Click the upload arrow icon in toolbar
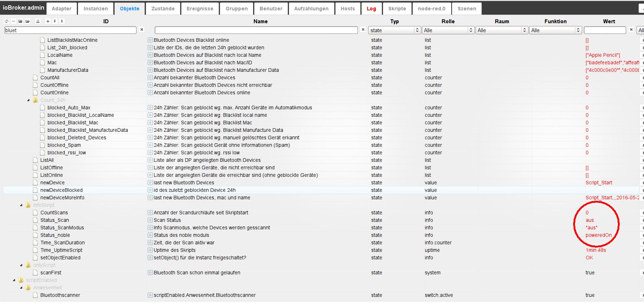Image resolution: width=644 pixels, height=304 pixels. [55, 21]
